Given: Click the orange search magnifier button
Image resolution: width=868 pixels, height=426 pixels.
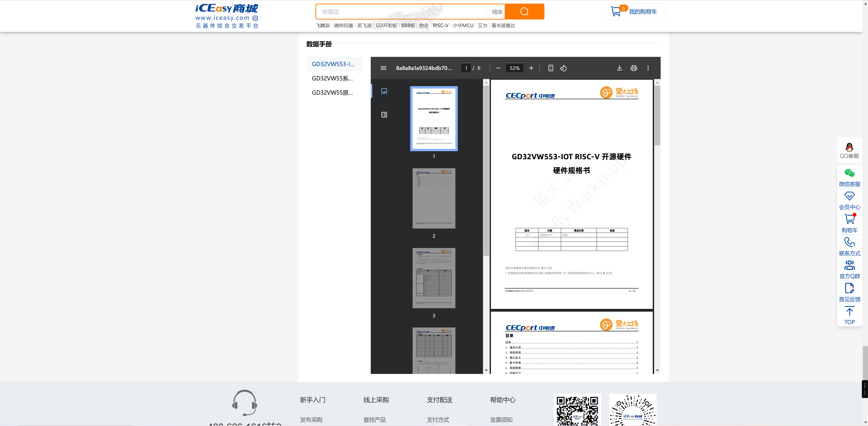Looking at the screenshot, I should pyautogui.click(x=524, y=12).
